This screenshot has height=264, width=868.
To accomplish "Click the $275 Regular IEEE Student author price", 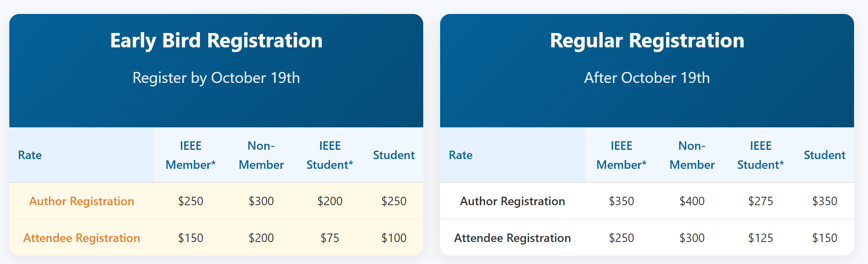I will coord(761,201).
